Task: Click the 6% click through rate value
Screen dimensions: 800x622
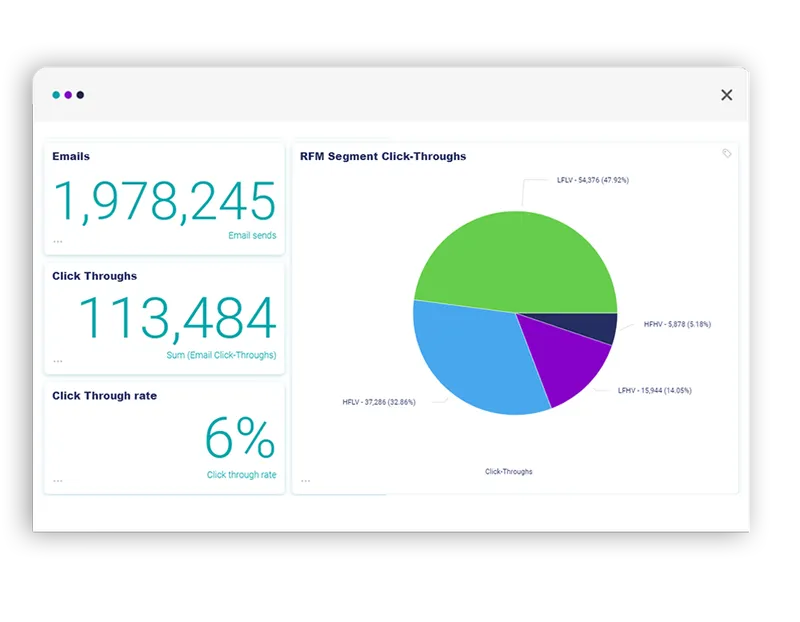Action: (240, 437)
